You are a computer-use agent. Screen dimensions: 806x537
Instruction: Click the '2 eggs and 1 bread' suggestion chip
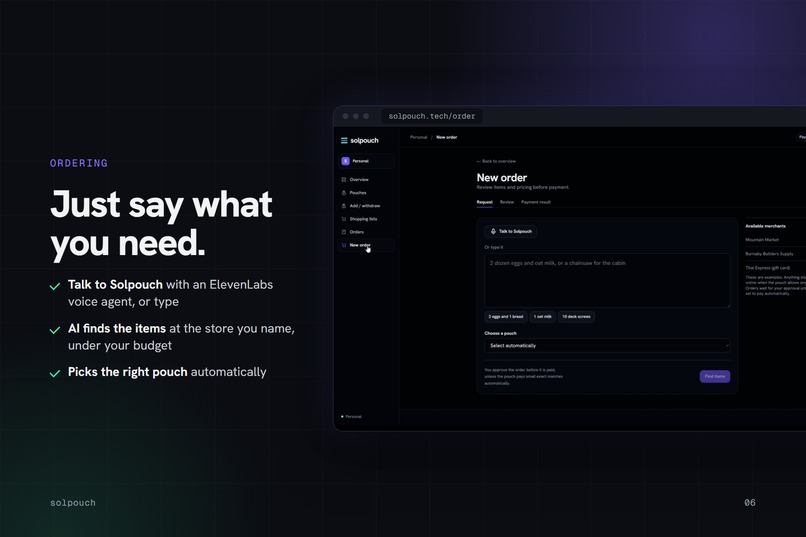click(x=506, y=317)
